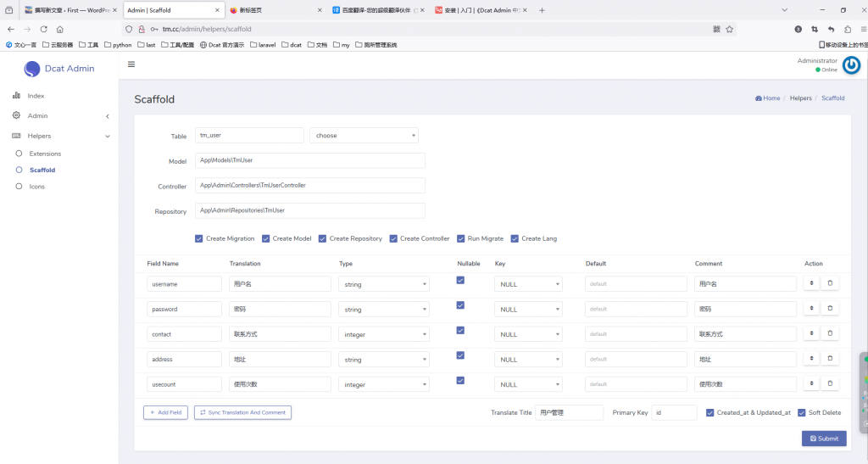Go to browser home icon
Image resolution: width=868 pixels, height=464 pixels.
(60, 30)
